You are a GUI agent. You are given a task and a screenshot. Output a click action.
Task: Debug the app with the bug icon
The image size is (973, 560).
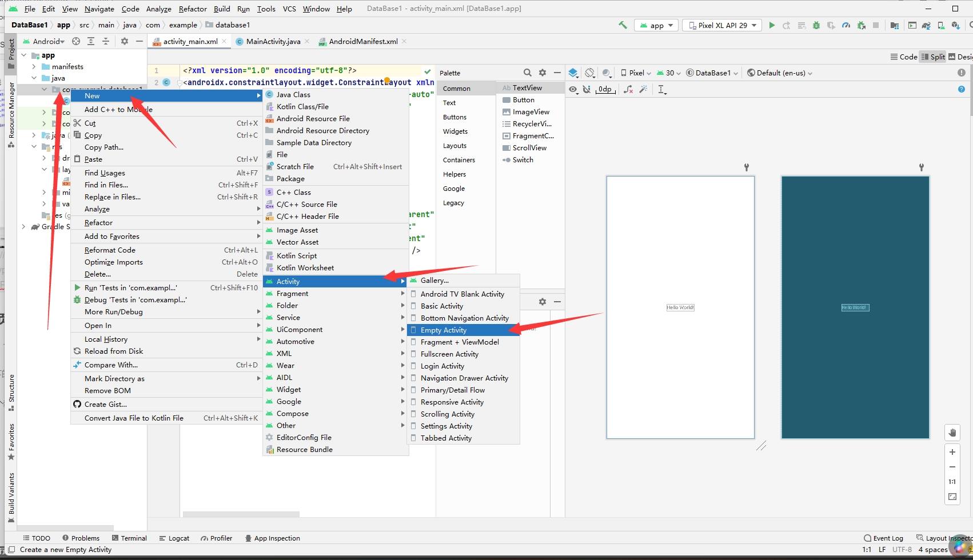point(816,25)
